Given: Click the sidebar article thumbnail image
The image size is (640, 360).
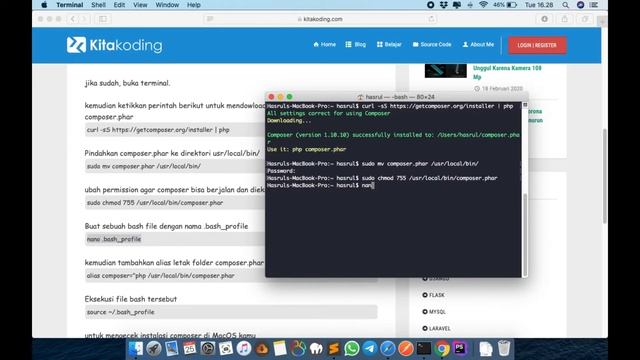Looking at the screenshot, I should click(x=445, y=71).
